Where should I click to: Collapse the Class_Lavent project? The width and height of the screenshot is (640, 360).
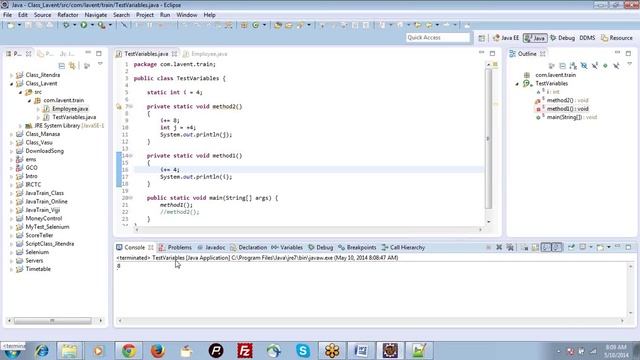[11, 84]
